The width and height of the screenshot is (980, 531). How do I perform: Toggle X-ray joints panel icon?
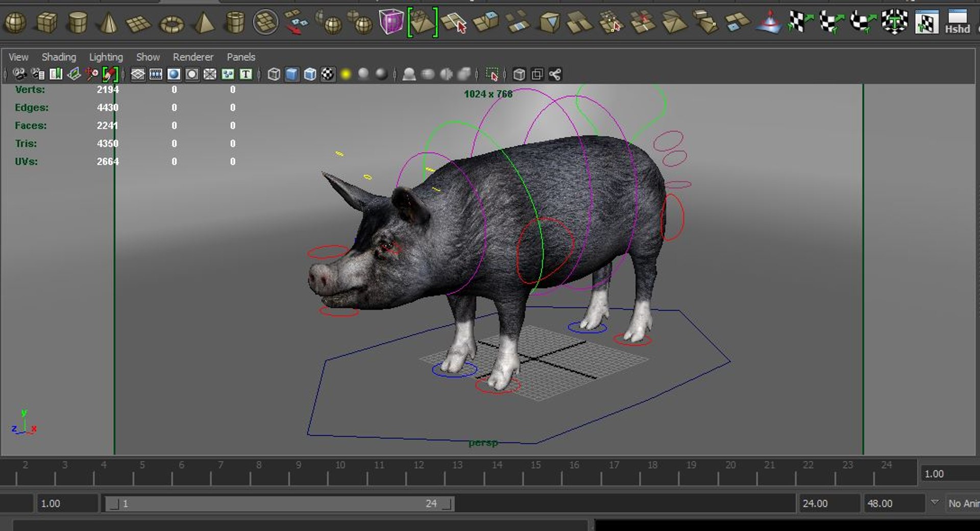555,75
